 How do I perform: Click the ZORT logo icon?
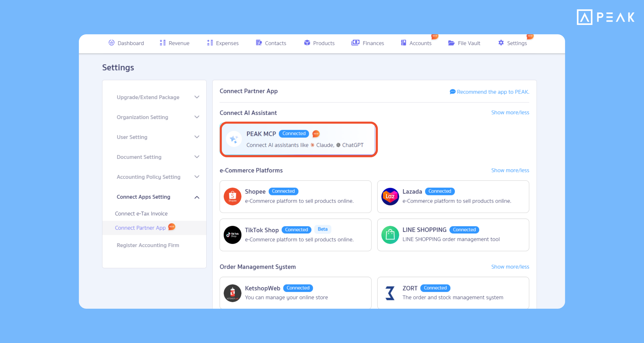390,293
